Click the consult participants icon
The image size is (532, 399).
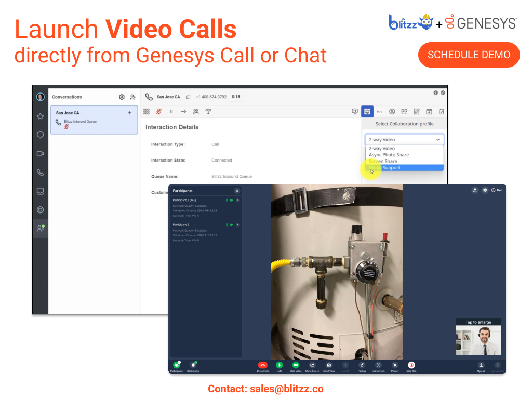pos(196,112)
